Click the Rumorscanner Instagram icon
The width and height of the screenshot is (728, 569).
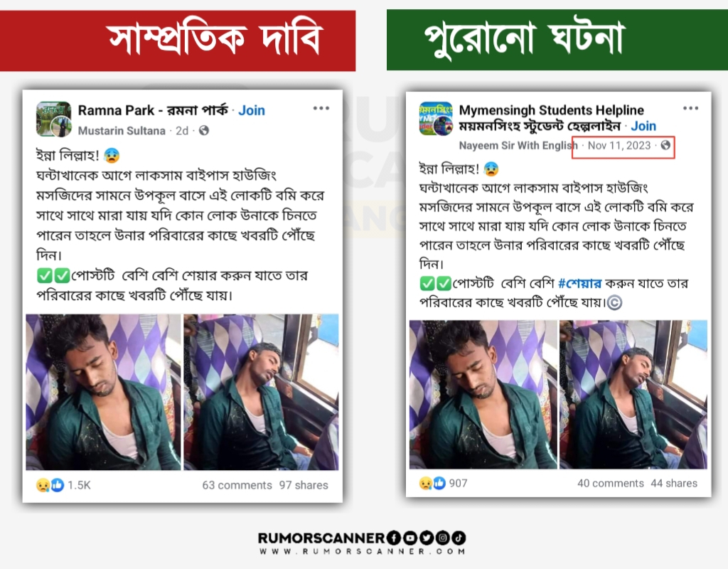coord(442,538)
